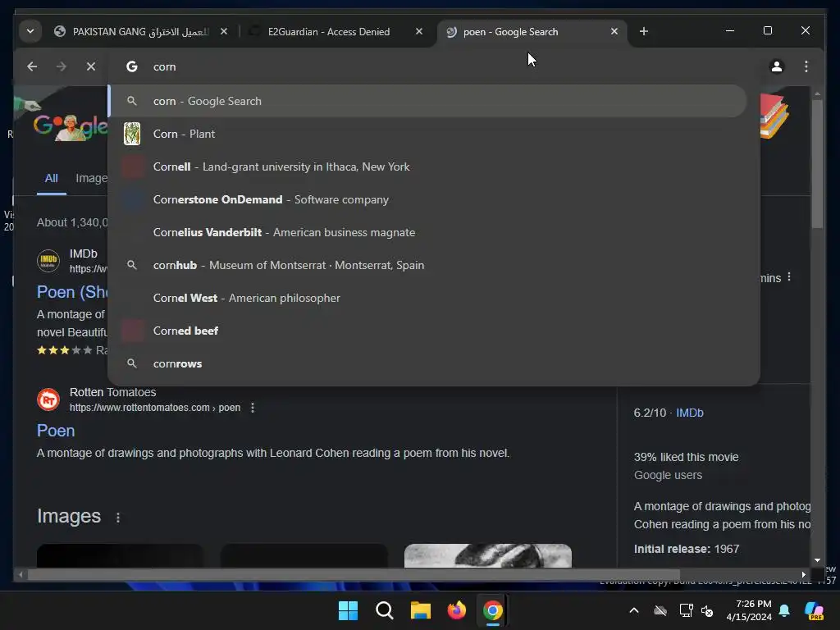
Task: Click '39% liked this movie' text
Action: pos(686,457)
